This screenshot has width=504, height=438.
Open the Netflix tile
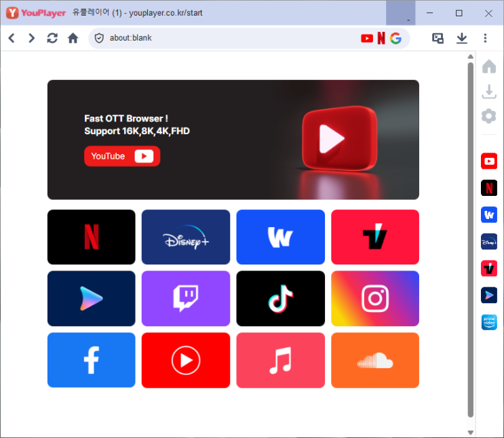(92, 237)
